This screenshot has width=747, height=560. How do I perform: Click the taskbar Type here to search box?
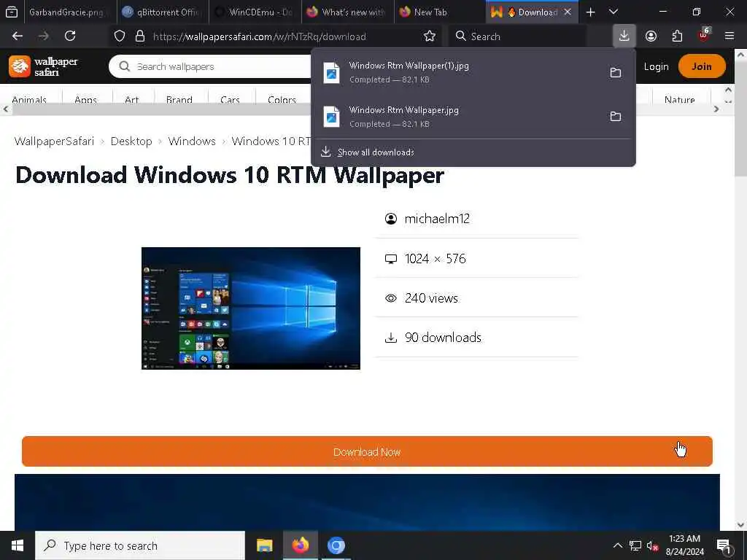tap(140, 545)
